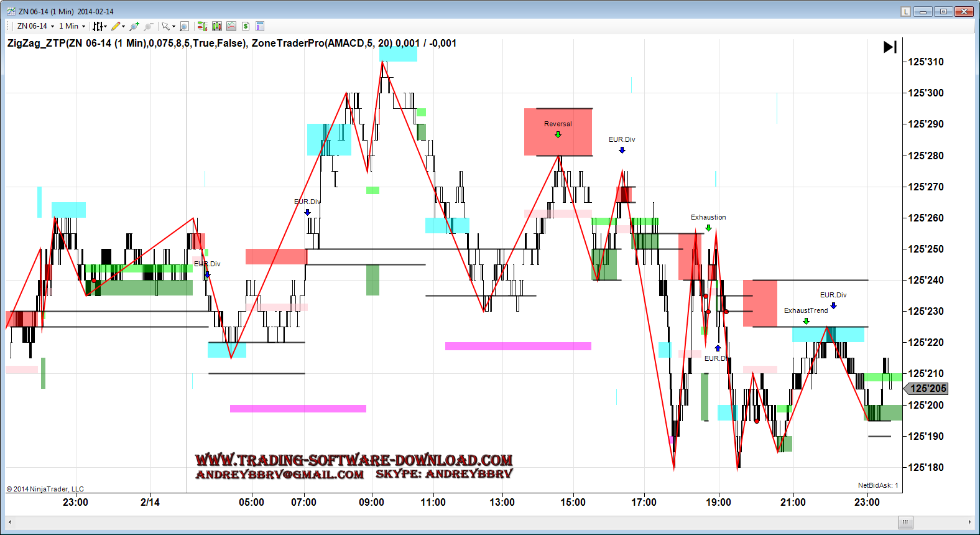Click the scrollbar left arrow
Image resolution: width=980 pixels, height=535 pixels.
click(x=10, y=522)
